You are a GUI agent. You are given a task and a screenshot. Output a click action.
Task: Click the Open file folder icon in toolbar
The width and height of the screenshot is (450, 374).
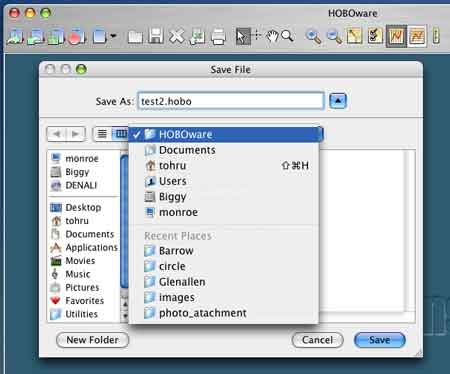pos(135,36)
